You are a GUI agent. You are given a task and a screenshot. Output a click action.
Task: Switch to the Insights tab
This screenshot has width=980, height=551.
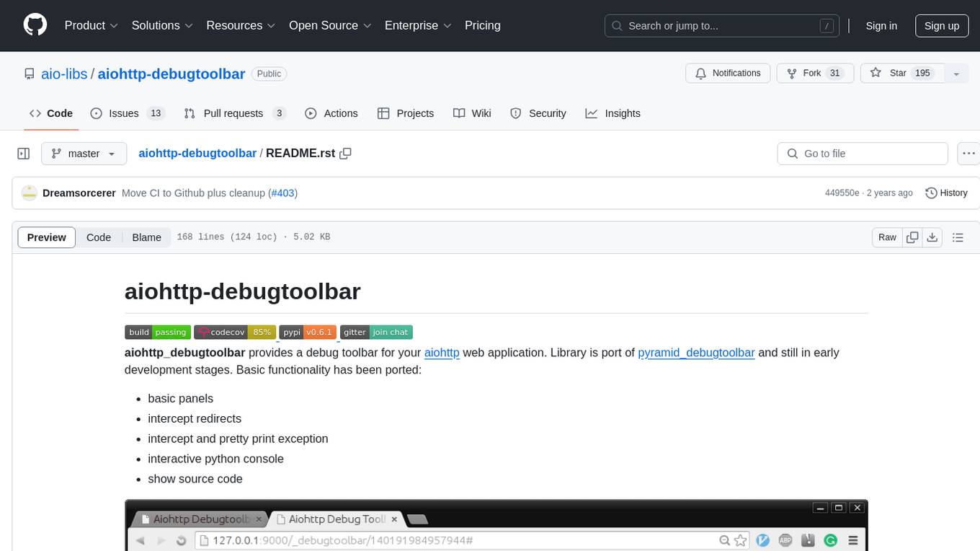(613, 113)
